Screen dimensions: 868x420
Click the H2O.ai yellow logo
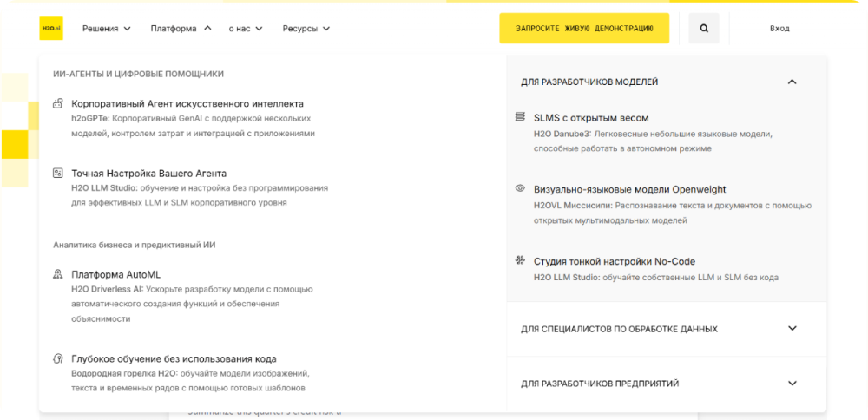point(51,29)
